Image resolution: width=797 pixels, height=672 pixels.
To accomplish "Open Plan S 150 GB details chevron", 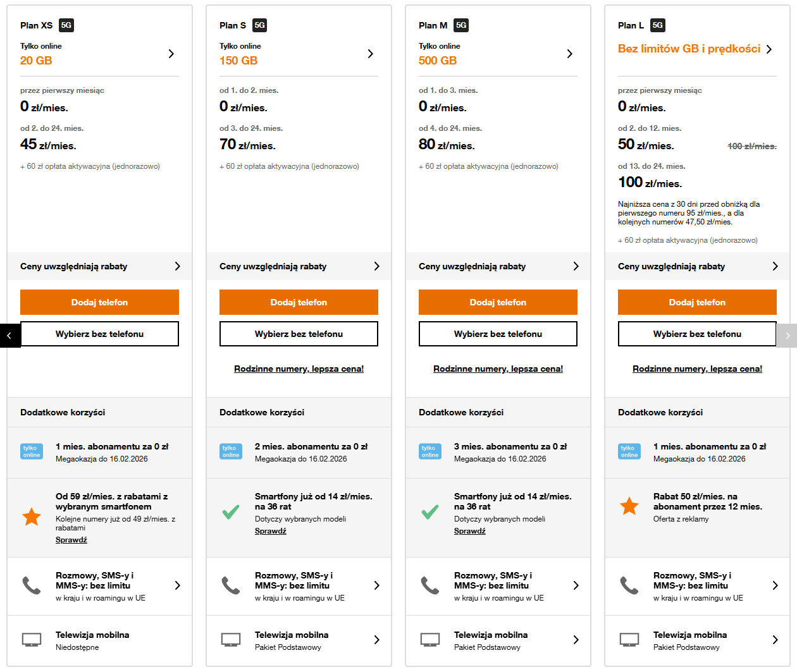I will (x=371, y=54).
